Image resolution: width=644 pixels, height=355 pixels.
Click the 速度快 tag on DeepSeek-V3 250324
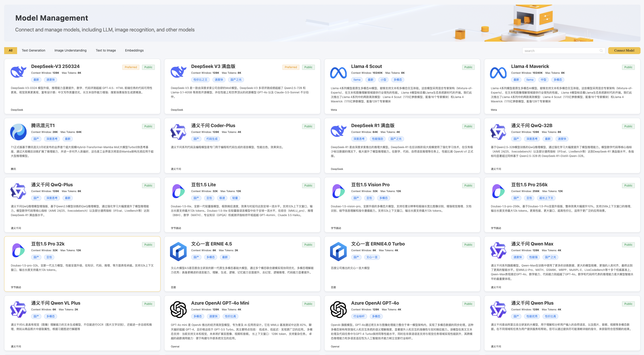[51, 80]
